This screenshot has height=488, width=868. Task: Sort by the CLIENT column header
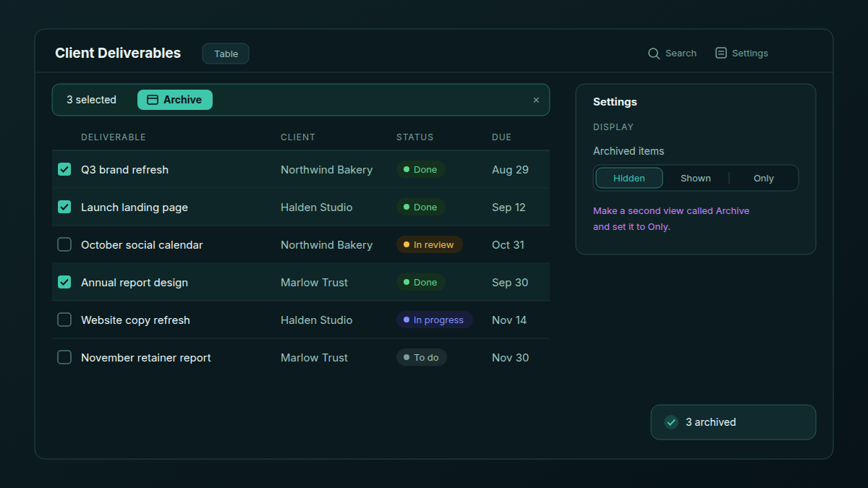click(298, 137)
